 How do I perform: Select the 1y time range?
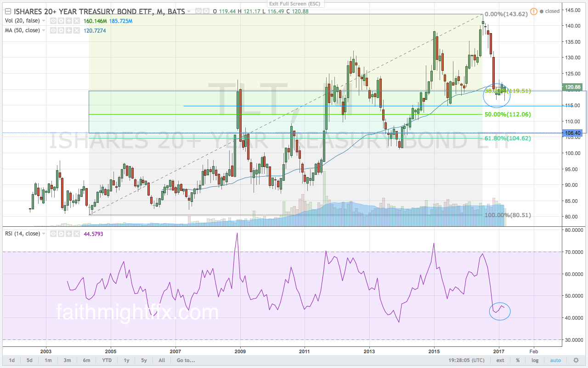click(x=126, y=360)
